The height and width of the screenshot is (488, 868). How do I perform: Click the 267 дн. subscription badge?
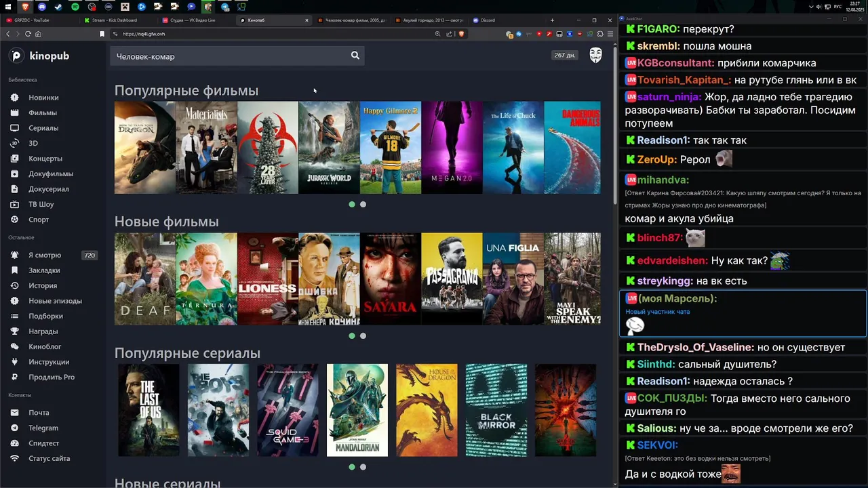click(564, 56)
